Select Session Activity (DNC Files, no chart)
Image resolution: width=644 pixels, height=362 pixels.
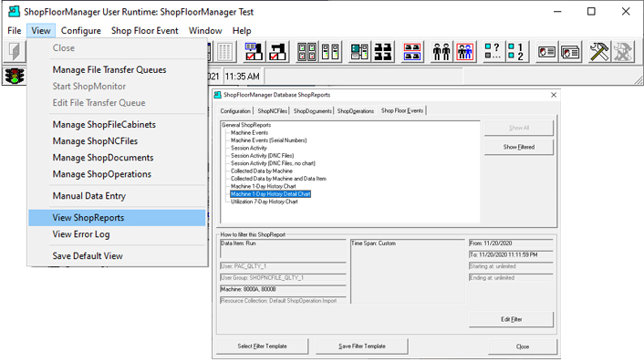click(273, 163)
